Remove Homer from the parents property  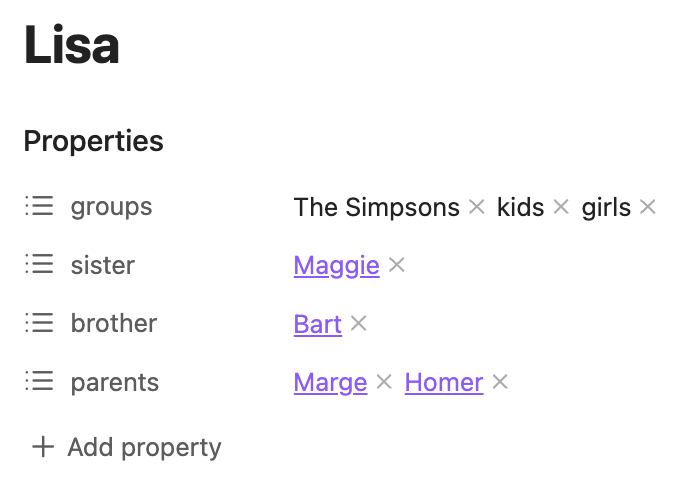click(x=500, y=382)
